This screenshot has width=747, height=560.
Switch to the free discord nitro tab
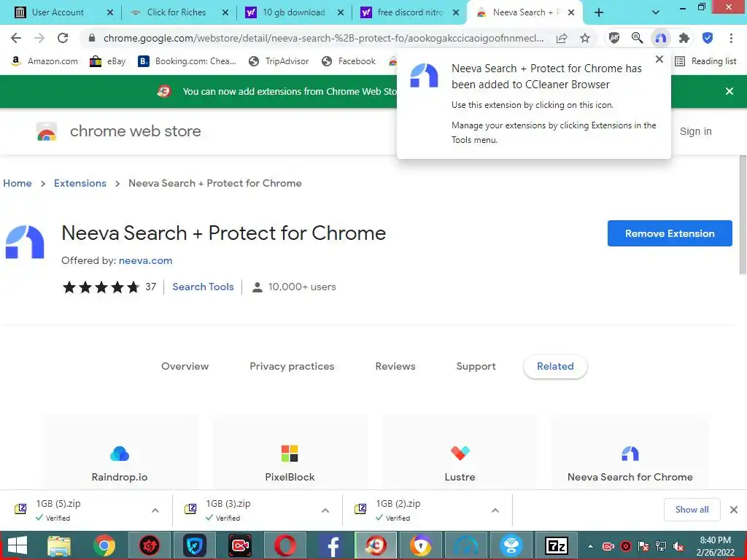410,12
